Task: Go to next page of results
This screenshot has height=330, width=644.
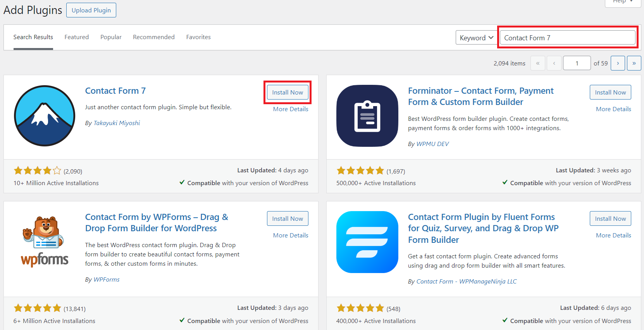Action: click(x=618, y=63)
